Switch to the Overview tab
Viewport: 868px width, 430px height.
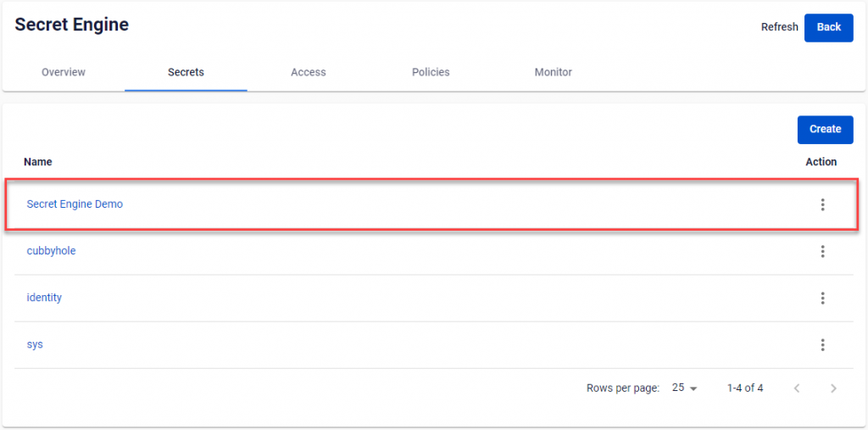click(64, 72)
